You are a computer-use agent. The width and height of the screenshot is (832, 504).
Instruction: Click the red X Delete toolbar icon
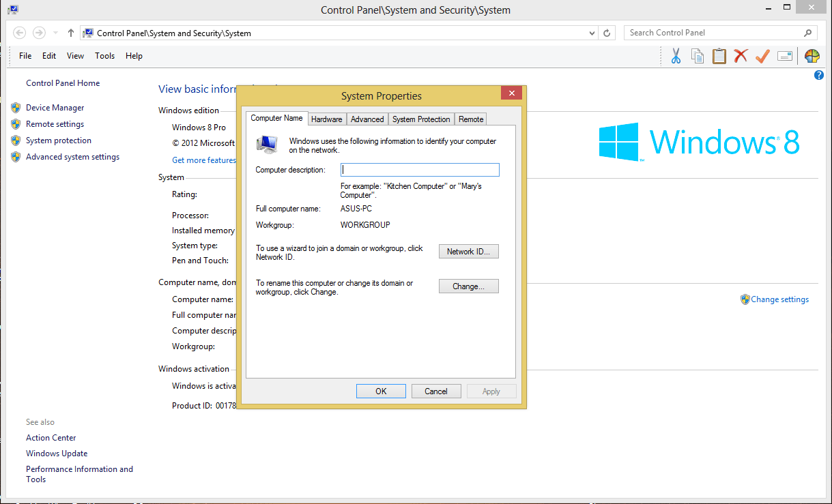tap(741, 56)
